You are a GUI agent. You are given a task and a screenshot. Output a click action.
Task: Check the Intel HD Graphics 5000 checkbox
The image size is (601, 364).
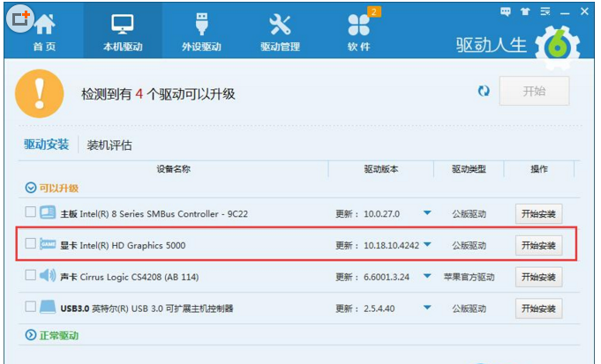pyautogui.click(x=30, y=243)
